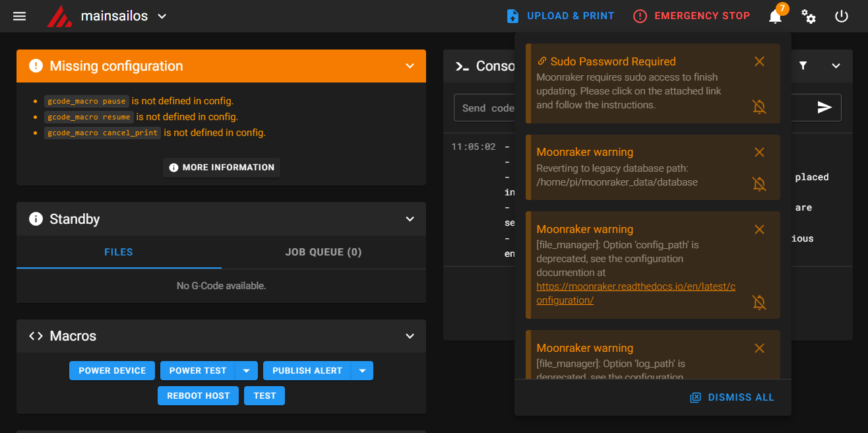Click the Send code input field

pyautogui.click(x=488, y=107)
